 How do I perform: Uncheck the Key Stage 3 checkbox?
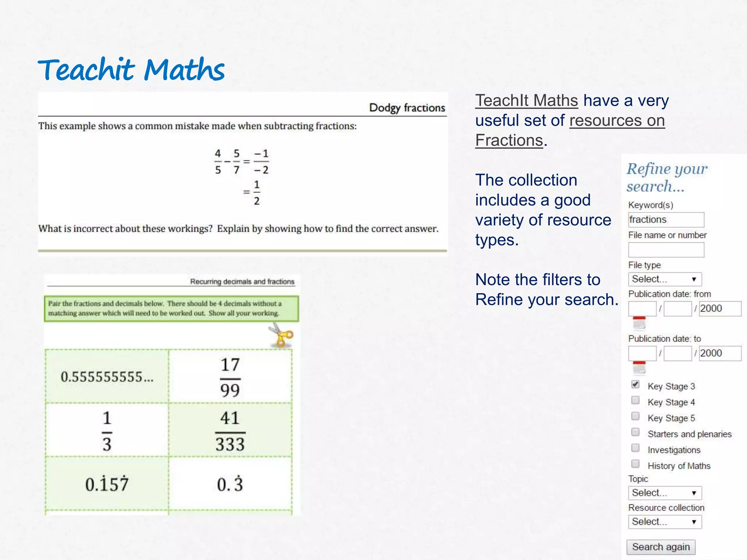coord(635,385)
